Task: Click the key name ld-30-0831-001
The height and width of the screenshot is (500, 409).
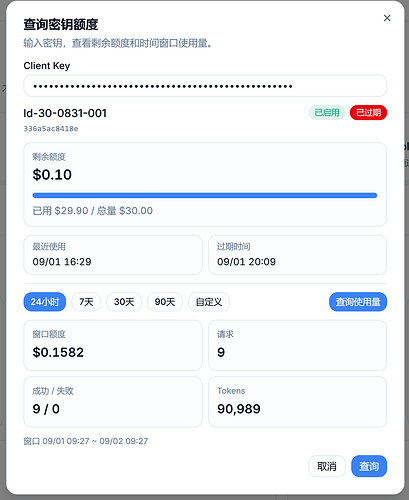Action: click(x=65, y=113)
